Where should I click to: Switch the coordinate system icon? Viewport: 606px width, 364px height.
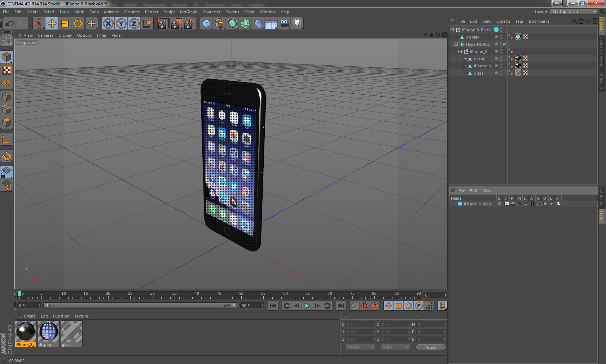(x=147, y=24)
